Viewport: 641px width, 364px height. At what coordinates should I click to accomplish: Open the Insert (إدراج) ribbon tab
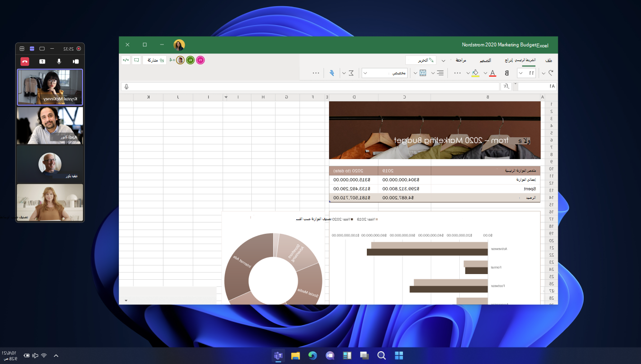coord(508,60)
